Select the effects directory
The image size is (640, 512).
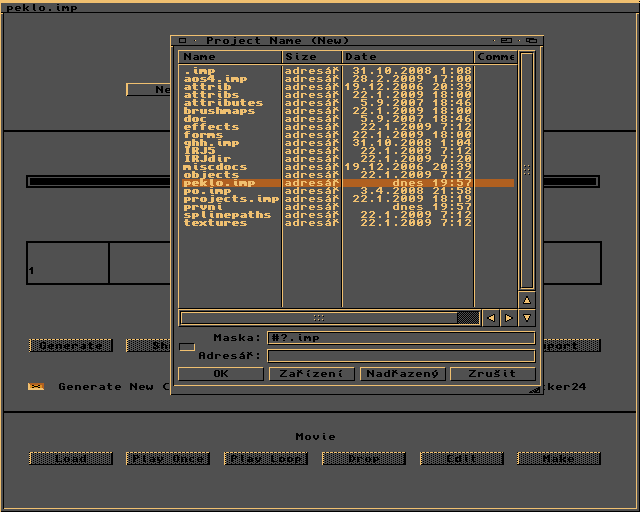[x=348, y=127]
